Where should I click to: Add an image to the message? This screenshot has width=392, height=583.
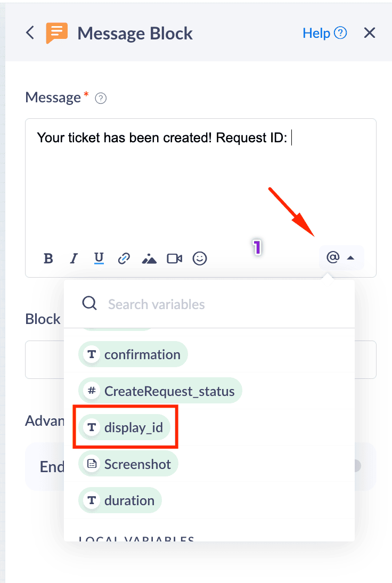point(149,258)
